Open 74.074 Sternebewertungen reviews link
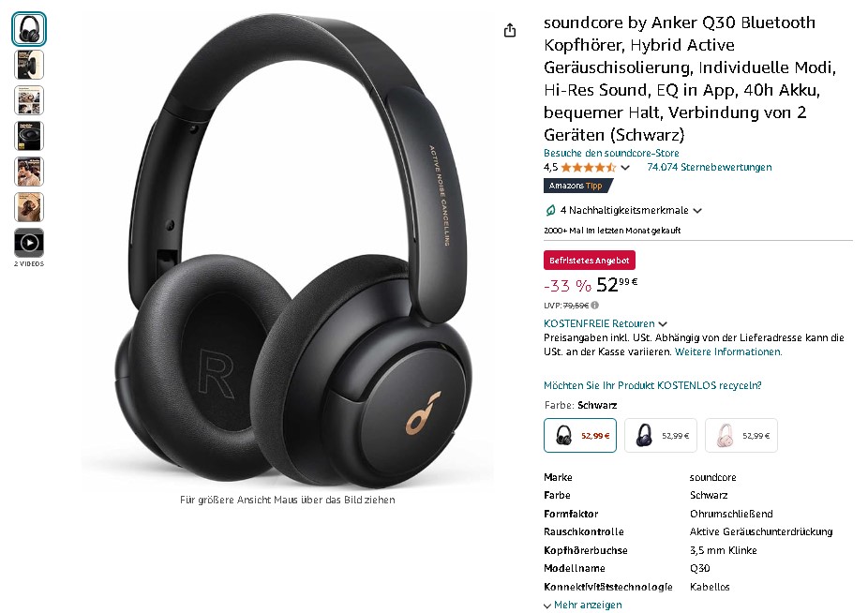The image size is (868, 613). tap(710, 167)
